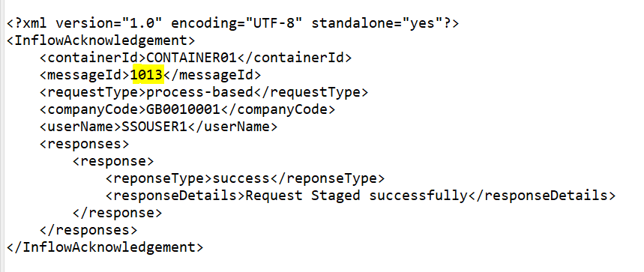Click the CONTAINER01 container ID value
644x272 pixels.
pyautogui.click(x=192, y=58)
